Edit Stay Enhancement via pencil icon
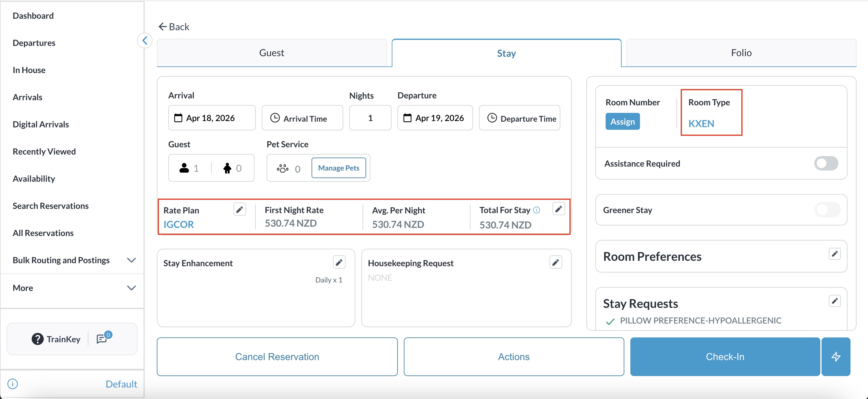Image resolution: width=868 pixels, height=399 pixels. [x=339, y=262]
